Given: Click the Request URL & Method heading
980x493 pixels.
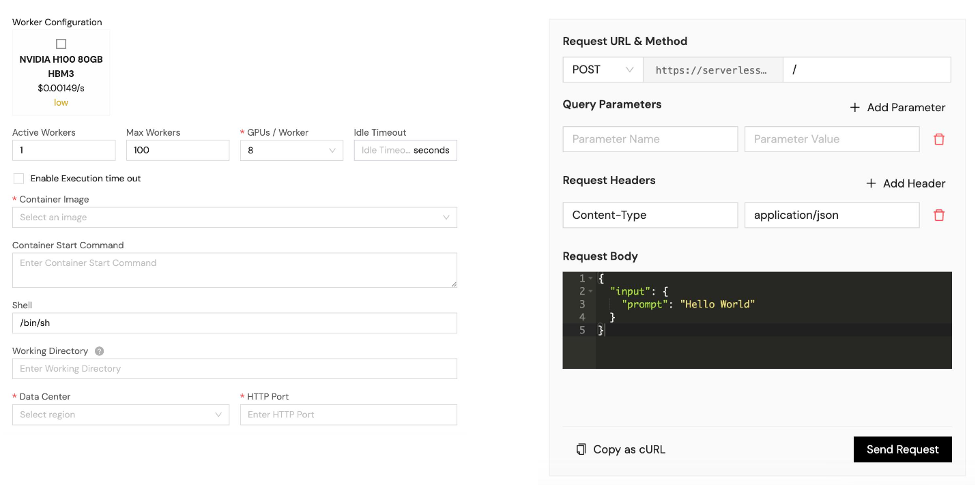Looking at the screenshot, I should pyautogui.click(x=624, y=41).
